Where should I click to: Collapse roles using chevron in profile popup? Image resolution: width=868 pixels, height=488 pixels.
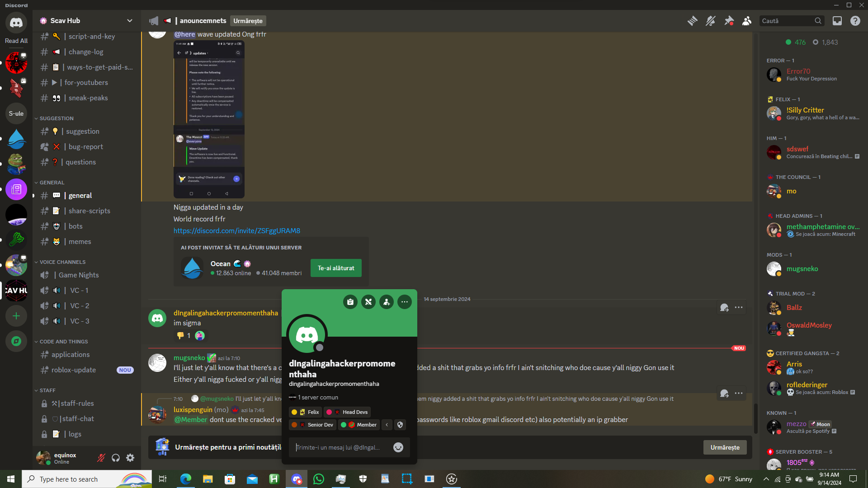tap(387, 425)
